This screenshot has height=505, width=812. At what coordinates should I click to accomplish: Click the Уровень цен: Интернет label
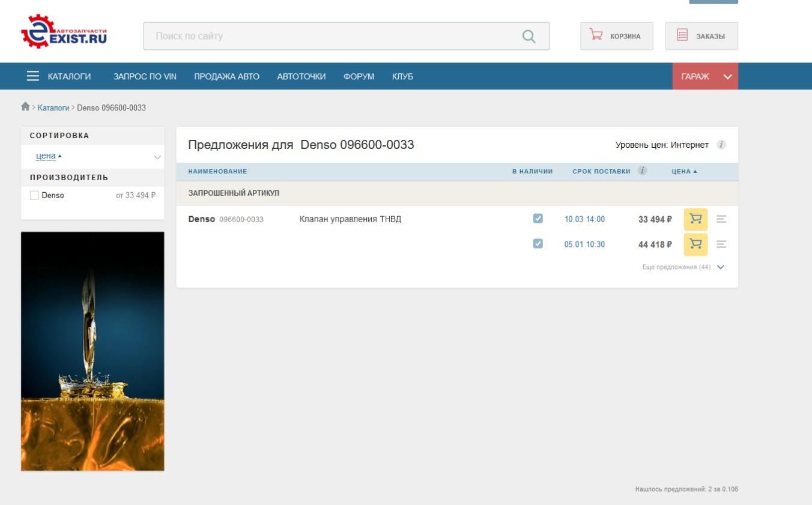(662, 145)
